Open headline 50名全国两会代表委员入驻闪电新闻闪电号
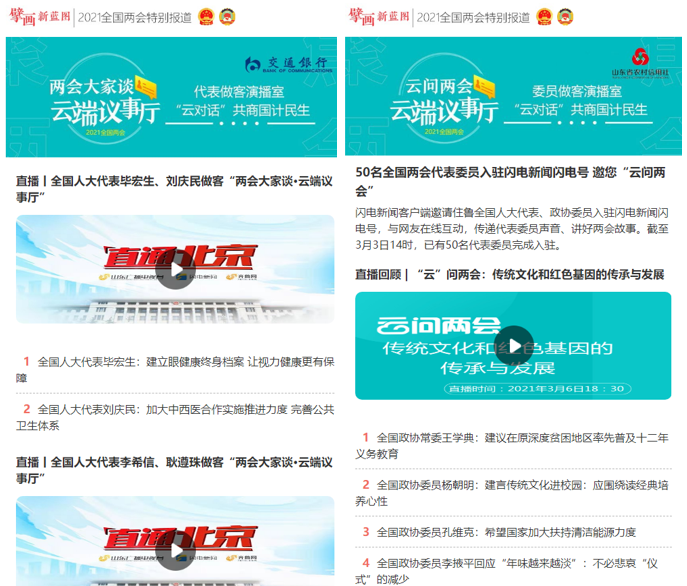 tap(510, 181)
